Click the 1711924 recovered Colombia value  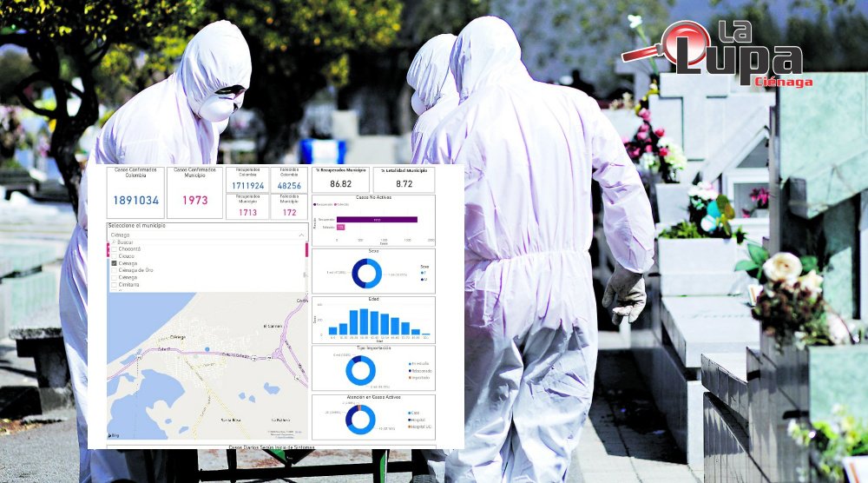pos(247,186)
